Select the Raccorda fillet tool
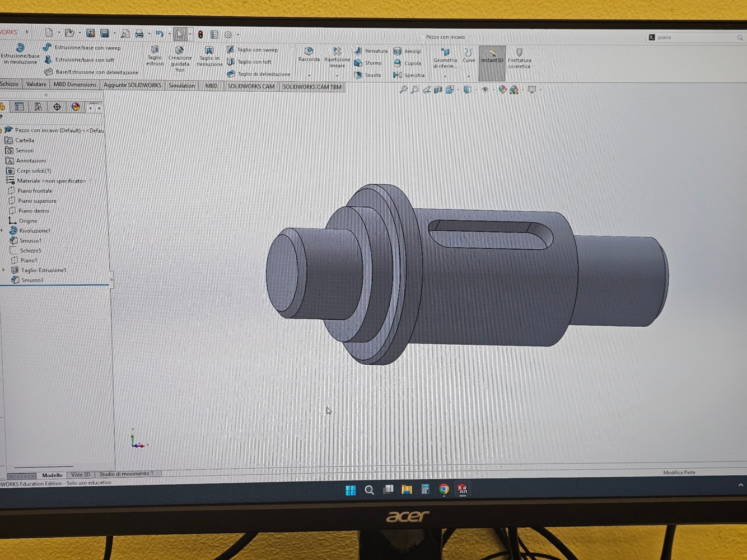 (x=309, y=54)
